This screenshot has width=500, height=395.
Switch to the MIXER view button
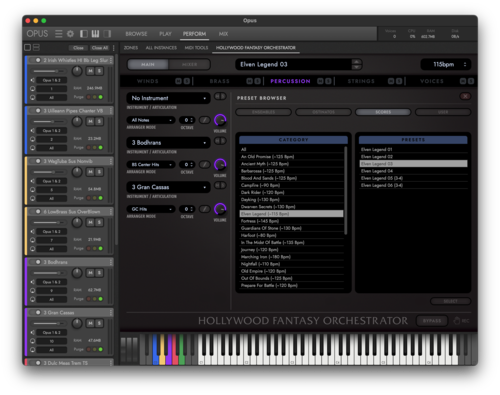(x=189, y=64)
